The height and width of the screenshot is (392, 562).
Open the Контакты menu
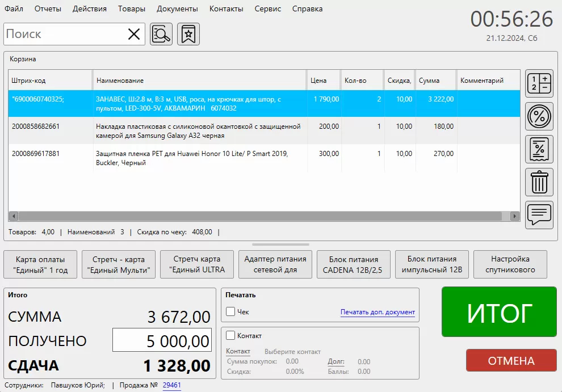pyautogui.click(x=226, y=9)
